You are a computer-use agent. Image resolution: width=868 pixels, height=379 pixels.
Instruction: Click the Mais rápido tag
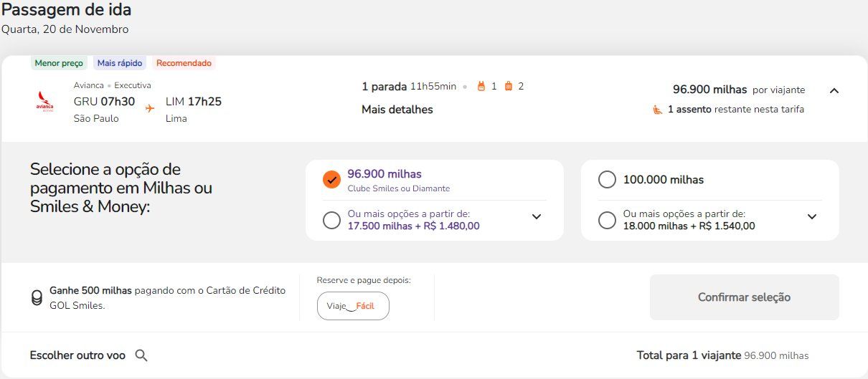tap(120, 63)
